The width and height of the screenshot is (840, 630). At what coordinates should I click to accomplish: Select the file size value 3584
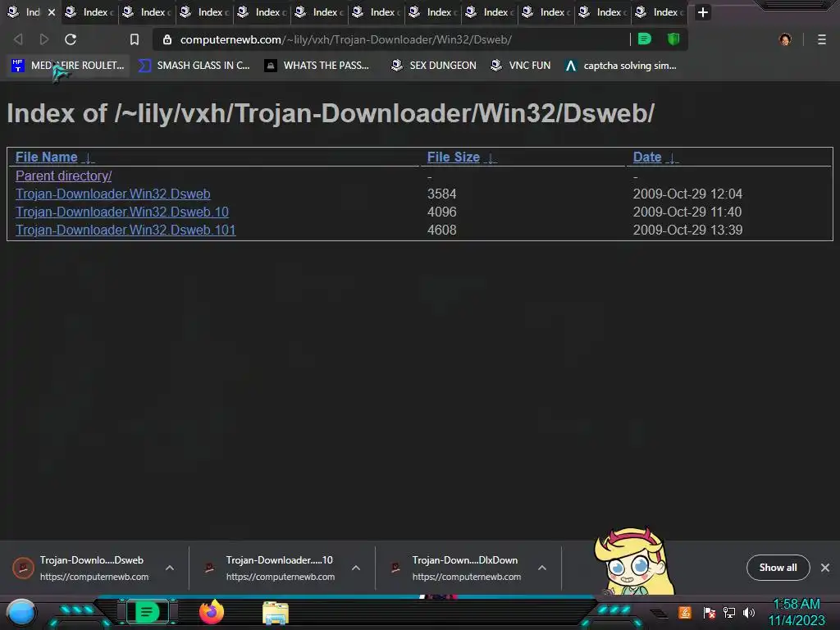click(442, 194)
